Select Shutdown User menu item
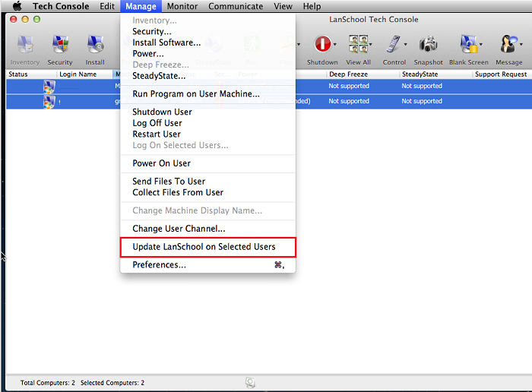 [207, 112]
